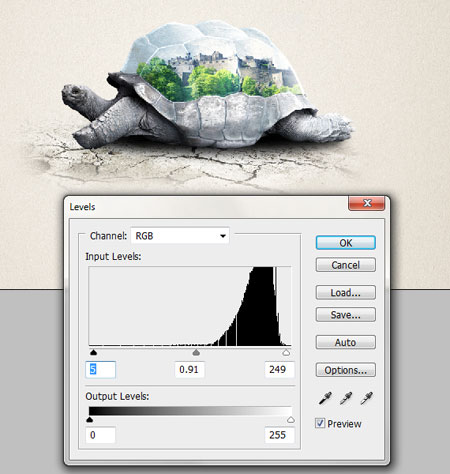Select the white point eyedropper
This screenshot has width=450, height=474.
tap(367, 398)
